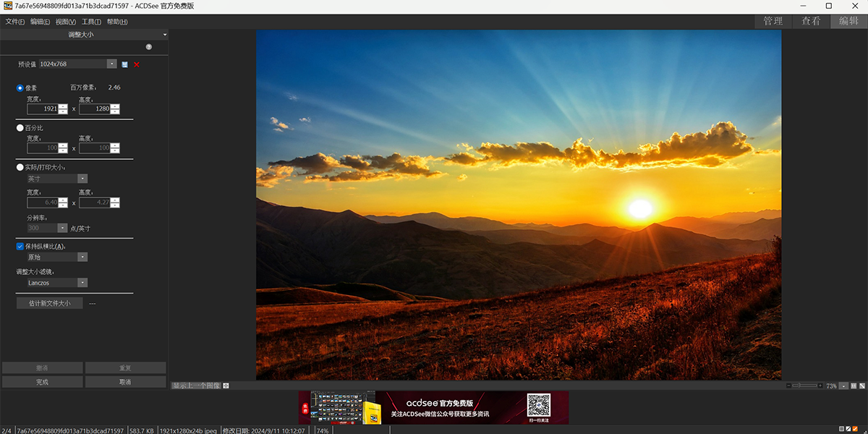Save the current preset with floppy icon
Screen dimensions: 868x434
pyautogui.click(x=124, y=64)
